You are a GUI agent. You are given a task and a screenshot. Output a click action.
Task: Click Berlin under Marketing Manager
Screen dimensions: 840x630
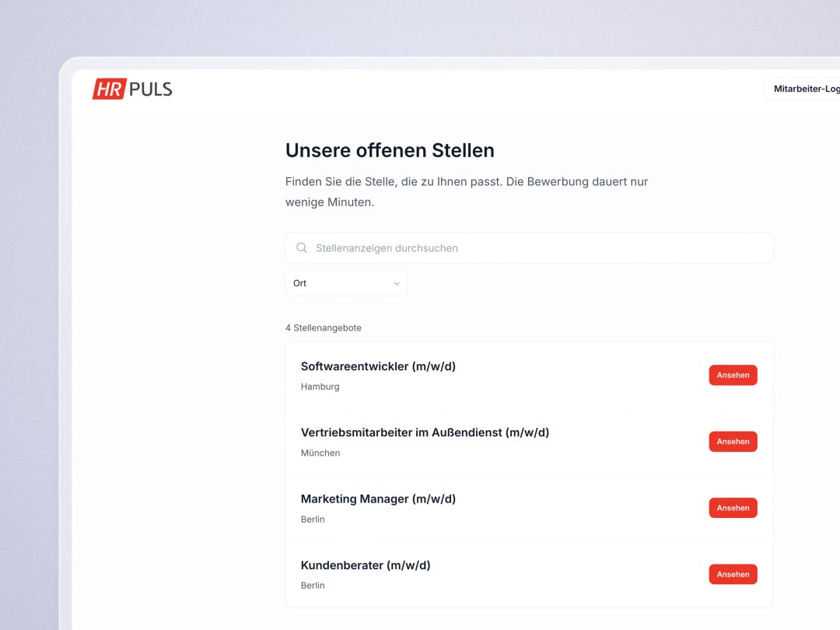pos(313,520)
